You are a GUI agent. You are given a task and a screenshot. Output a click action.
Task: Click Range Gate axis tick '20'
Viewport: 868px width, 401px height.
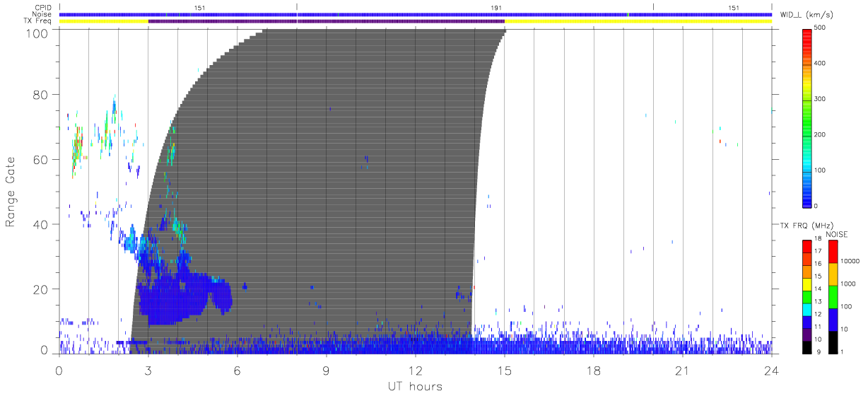[41, 289]
